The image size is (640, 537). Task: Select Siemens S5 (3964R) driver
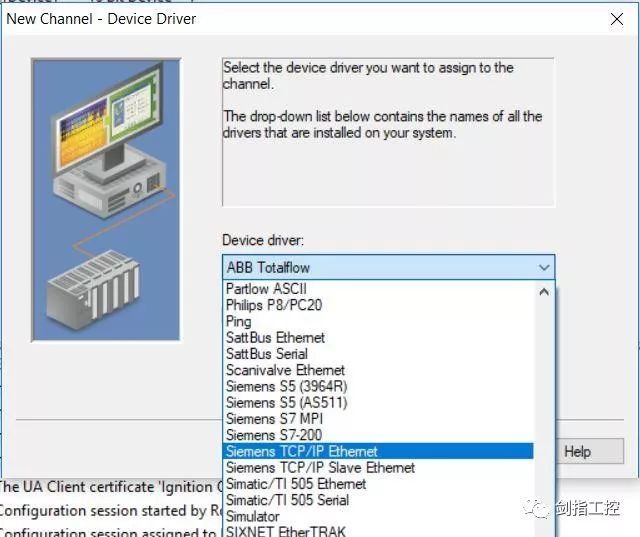coord(286,386)
